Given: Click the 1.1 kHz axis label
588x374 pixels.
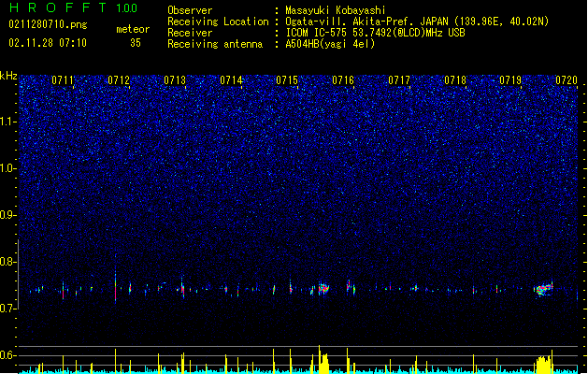Looking at the screenshot, I should tap(8, 122).
